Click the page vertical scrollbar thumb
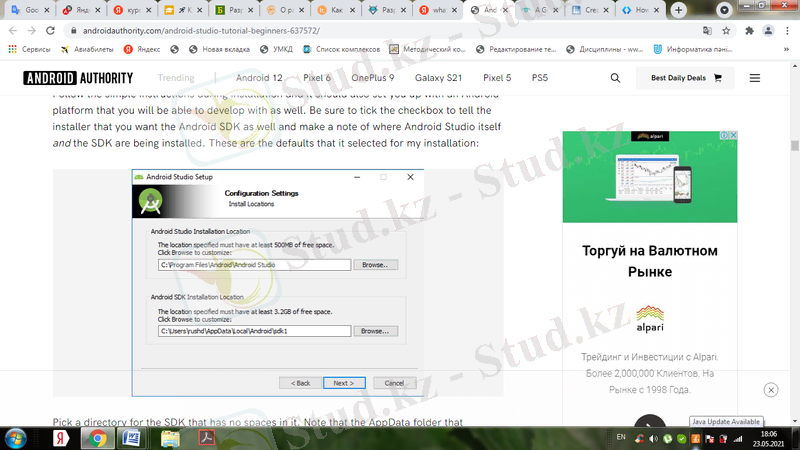This screenshot has height=450, width=800. [794, 145]
